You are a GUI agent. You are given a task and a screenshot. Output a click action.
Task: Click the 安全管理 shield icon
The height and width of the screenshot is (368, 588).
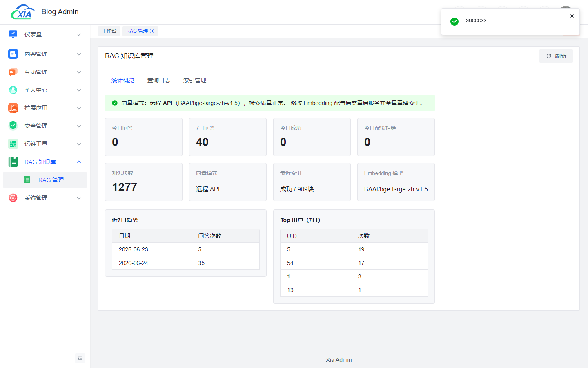pos(13,126)
